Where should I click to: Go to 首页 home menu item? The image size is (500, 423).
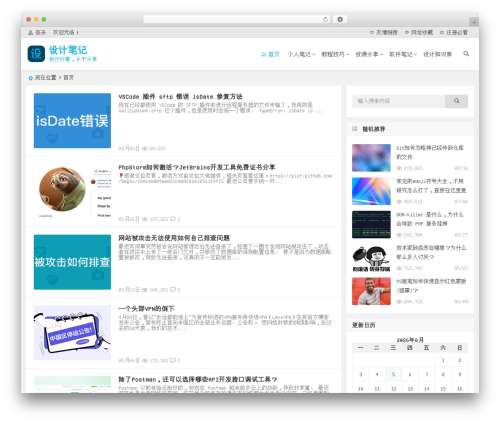pyautogui.click(x=270, y=54)
